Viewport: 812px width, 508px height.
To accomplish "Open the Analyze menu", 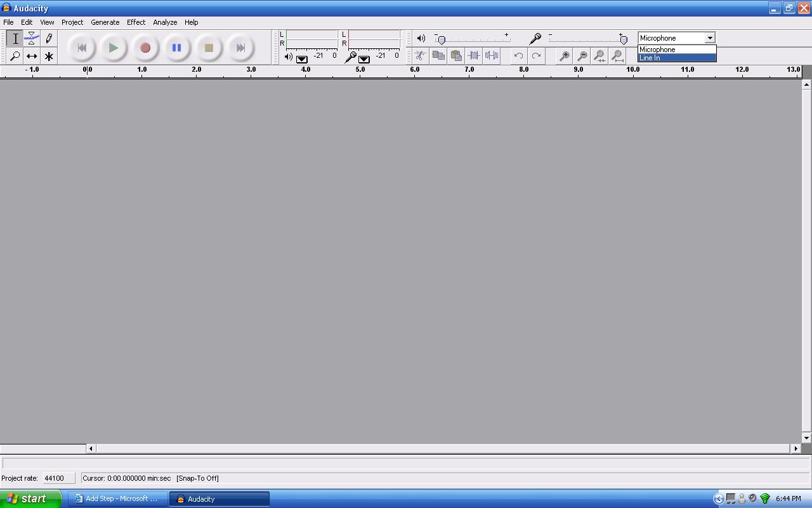I will tap(165, 22).
